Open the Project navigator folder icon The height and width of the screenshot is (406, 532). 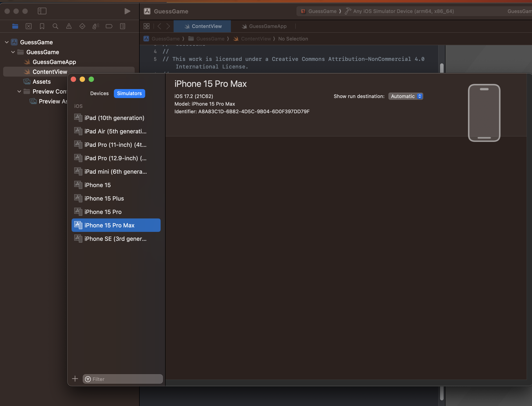point(15,26)
